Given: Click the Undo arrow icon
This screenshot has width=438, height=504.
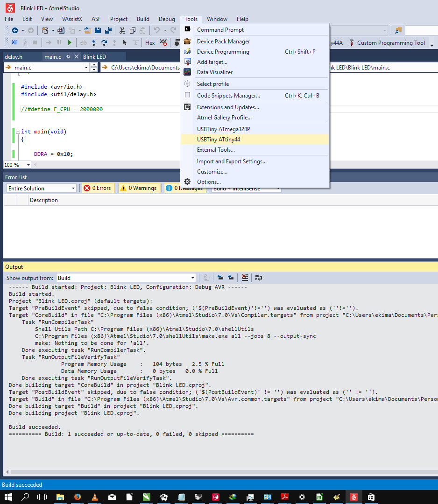Looking at the screenshot, I should (x=156, y=30).
